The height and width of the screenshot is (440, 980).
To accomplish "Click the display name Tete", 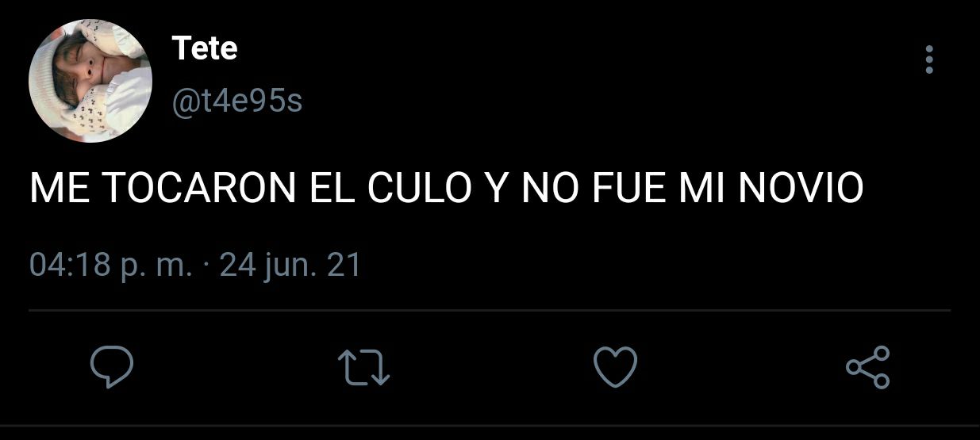I will (x=205, y=48).
